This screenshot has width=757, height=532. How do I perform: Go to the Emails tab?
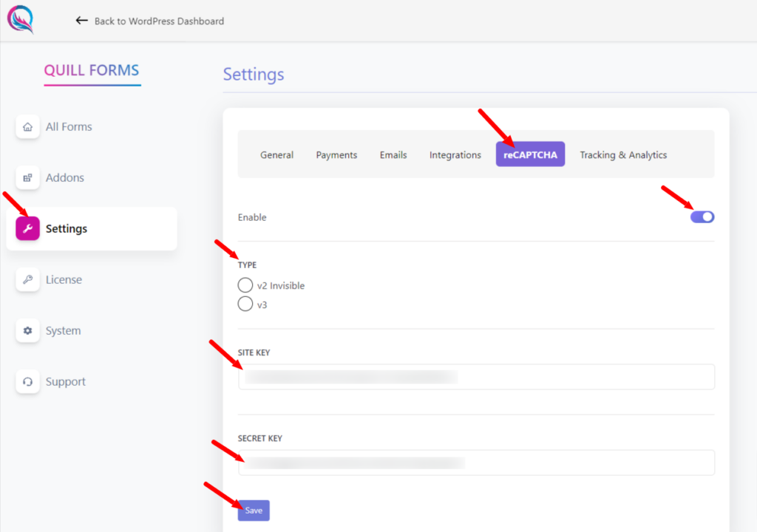393,155
